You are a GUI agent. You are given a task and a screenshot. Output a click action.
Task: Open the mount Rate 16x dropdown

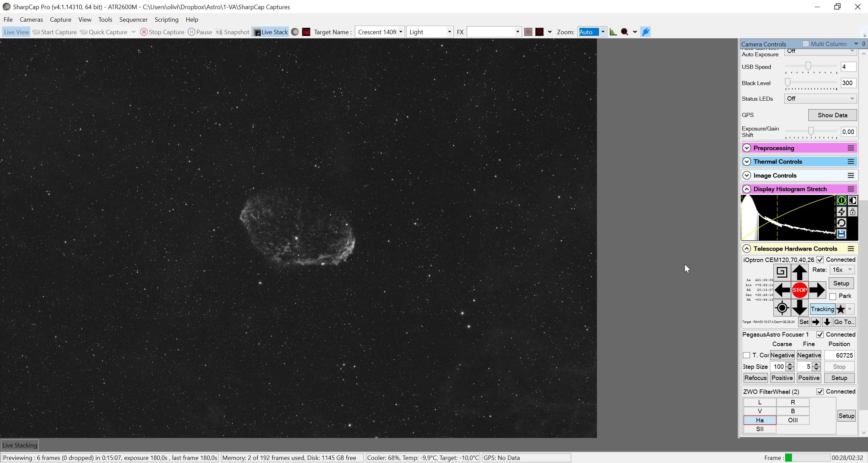coord(842,270)
